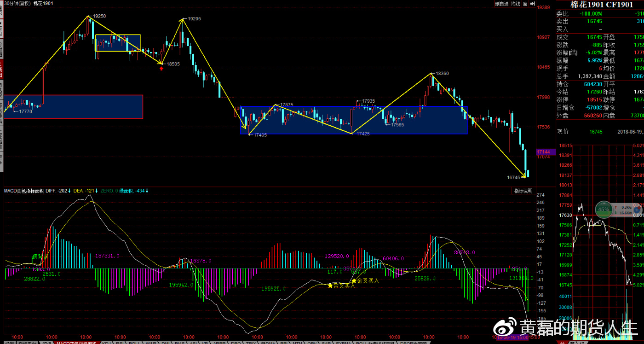Screen dimensions: 644x344
Task: Click the 日增仓 -57002 value
Action: [x=593, y=108]
